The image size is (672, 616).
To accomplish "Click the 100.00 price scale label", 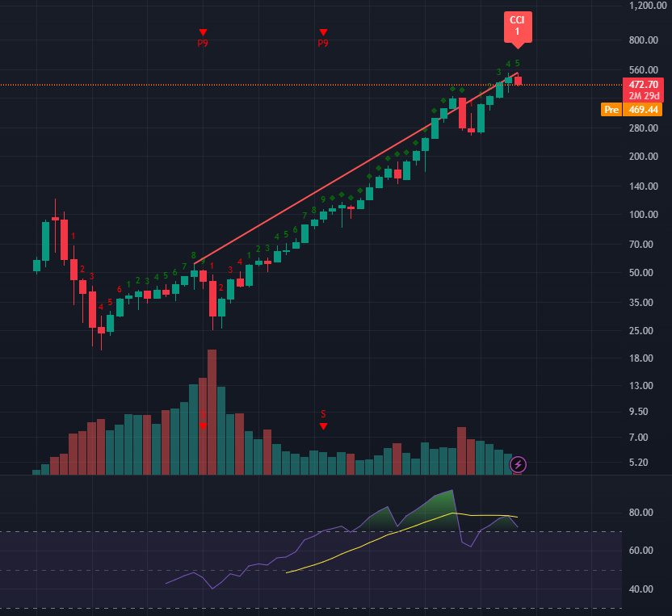I will coord(643,215).
